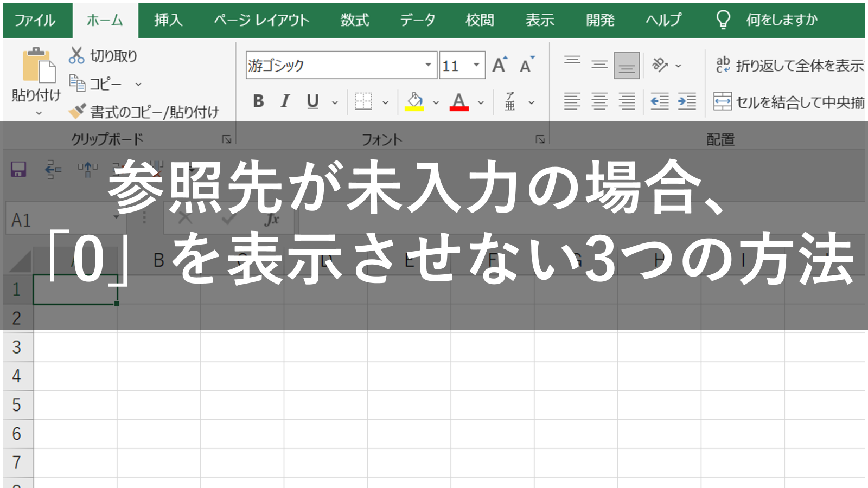Viewport: 868px width, 488px height.
Task: Expand font color dropdown arrow
Action: 481,102
